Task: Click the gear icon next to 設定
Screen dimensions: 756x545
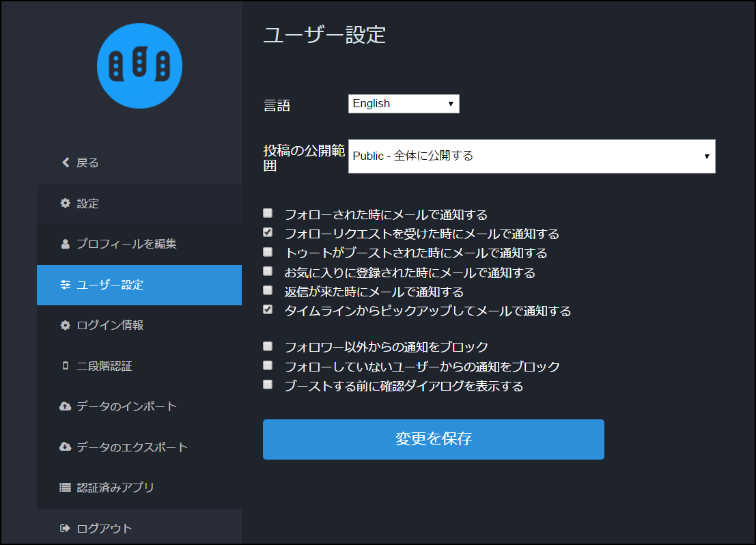Action: tap(66, 203)
